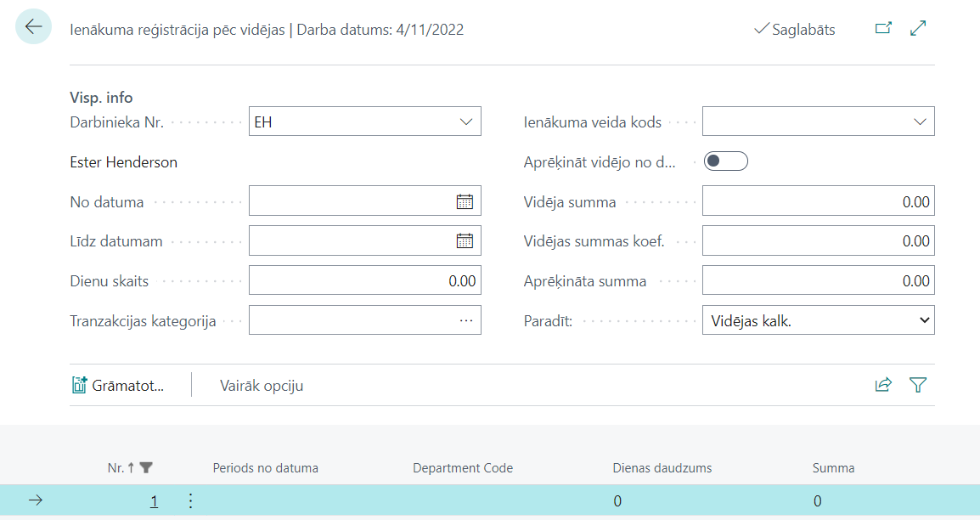Click the share icon in action bar
The width and height of the screenshot is (980, 520).
883,385
